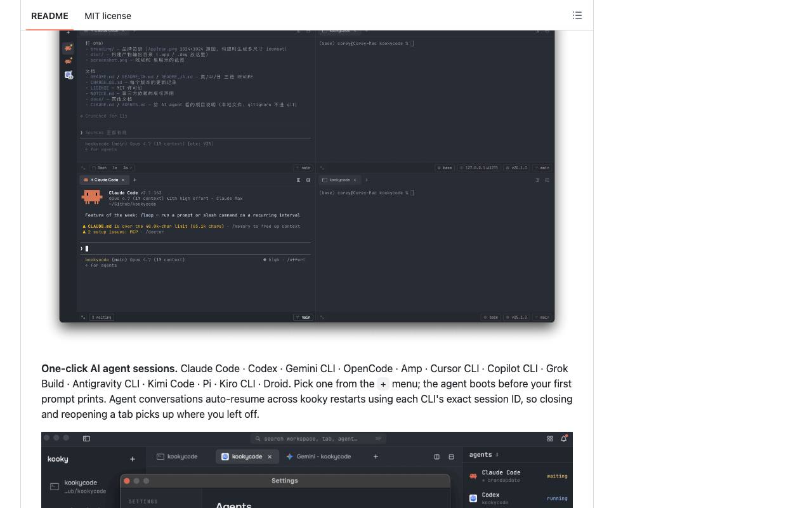Screen dimensions: 812x508
Task: Click the plus icon beside kooky title
Action: click(132, 459)
